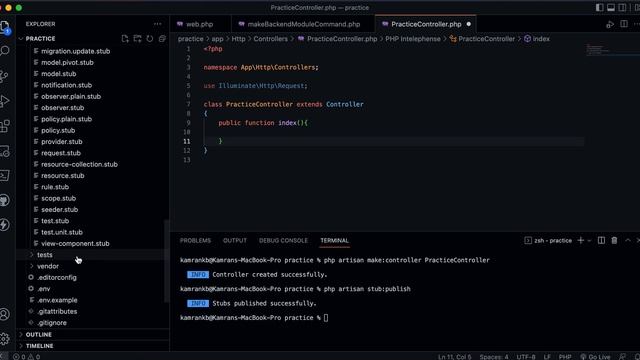Click errors and warnings count in status bar
The image size is (640, 360).
(27, 357)
